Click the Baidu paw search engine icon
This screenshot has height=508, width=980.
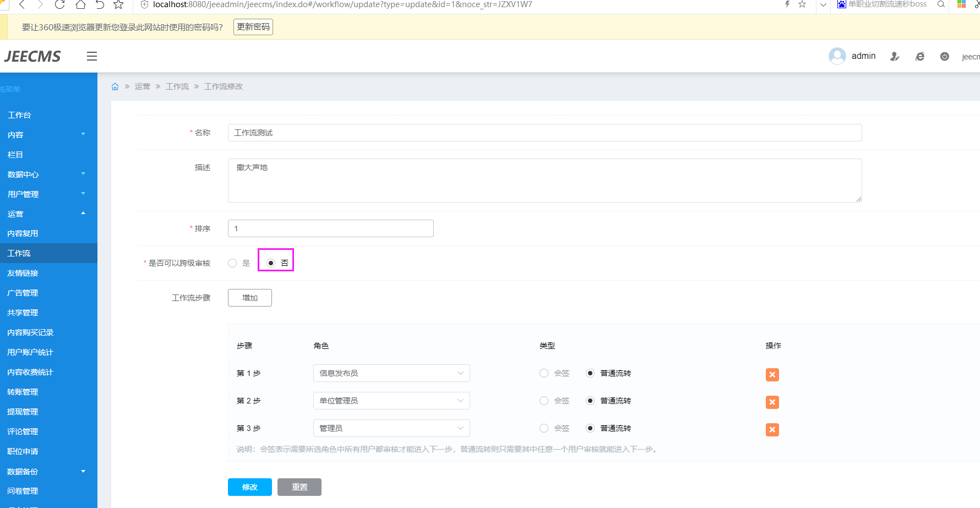click(842, 4)
